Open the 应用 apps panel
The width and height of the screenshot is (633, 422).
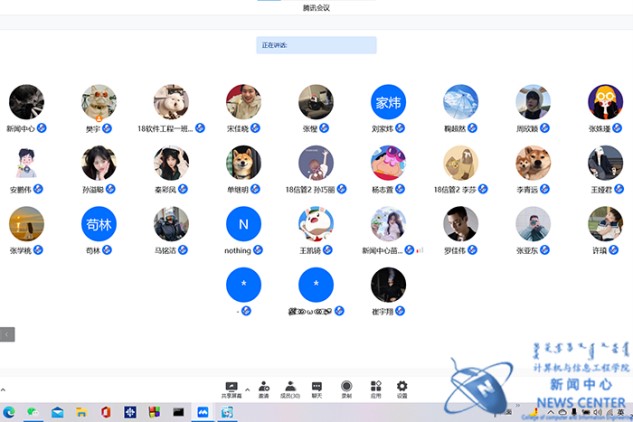tap(375, 386)
